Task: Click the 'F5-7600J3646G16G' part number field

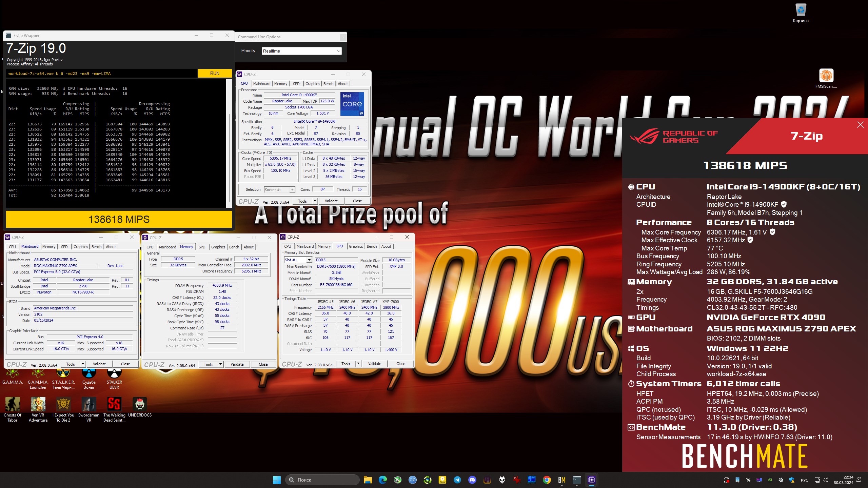Action: [336, 285]
